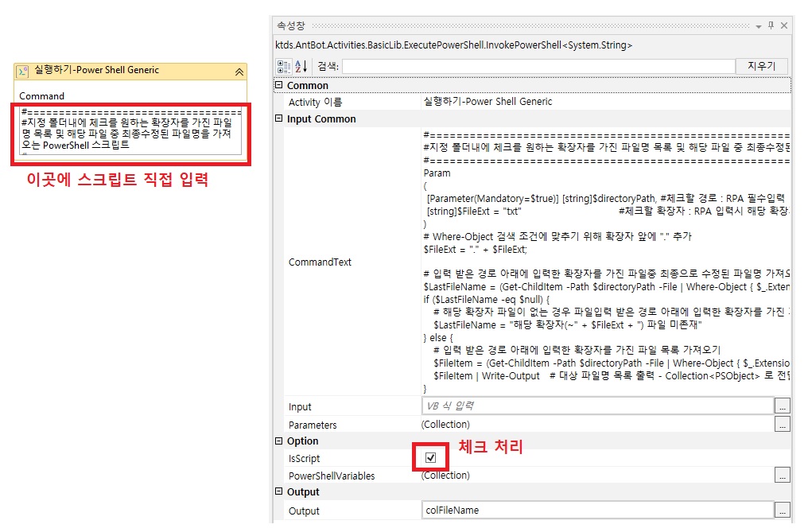Image resolution: width=808 pixels, height=532 pixels.
Task: Collapse the Output section
Action: coord(278,492)
